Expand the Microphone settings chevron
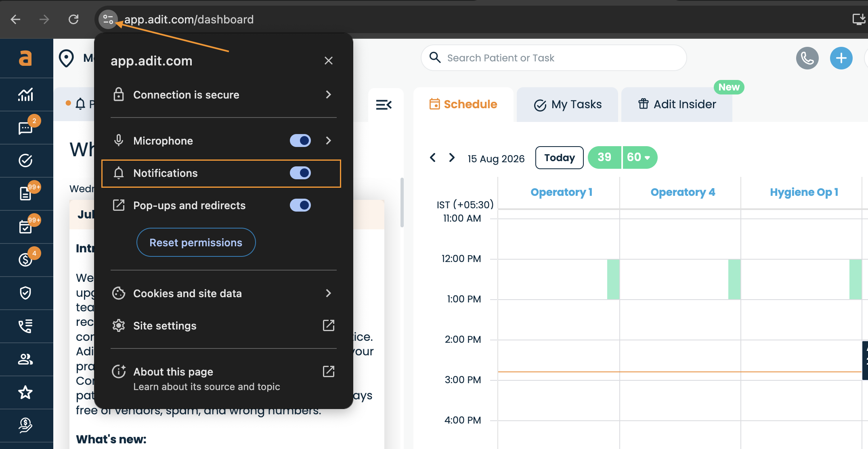 pyautogui.click(x=329, y=141)
